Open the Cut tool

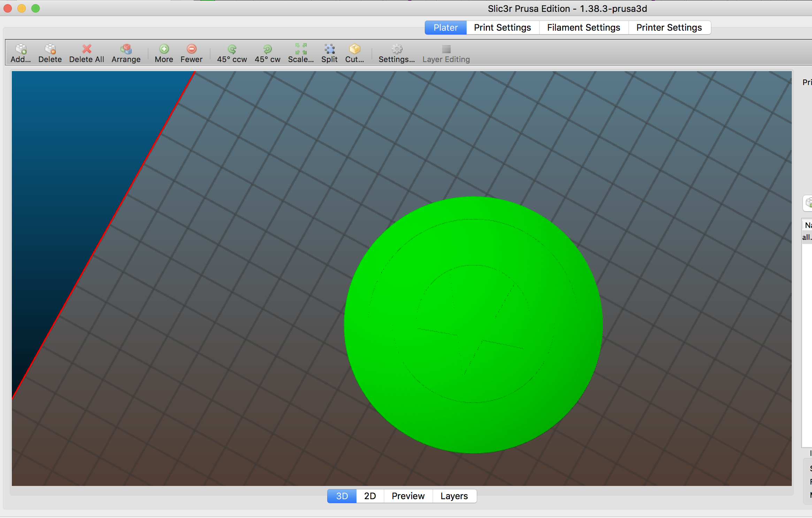point(354,53)
